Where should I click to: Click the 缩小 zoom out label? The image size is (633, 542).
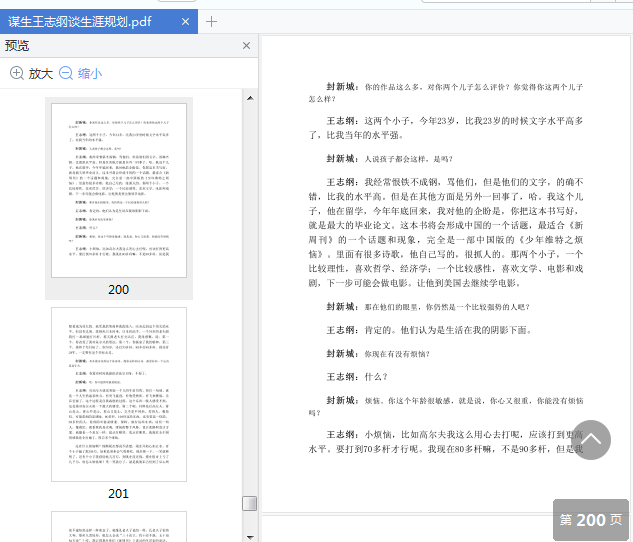(x=90, y=73)
